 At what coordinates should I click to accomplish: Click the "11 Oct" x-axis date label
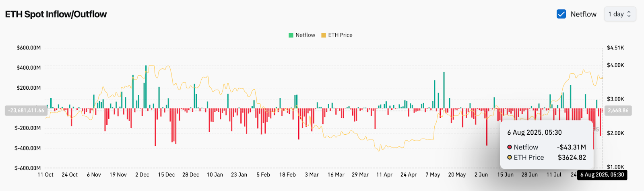(x=45, y=175)
